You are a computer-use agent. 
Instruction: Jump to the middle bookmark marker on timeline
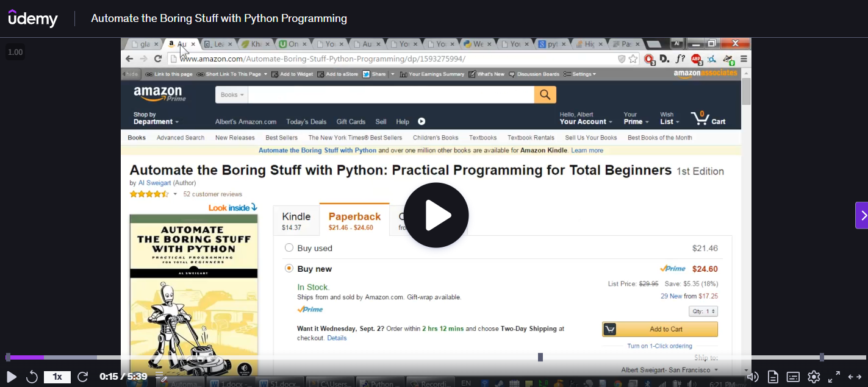[540, 357]
